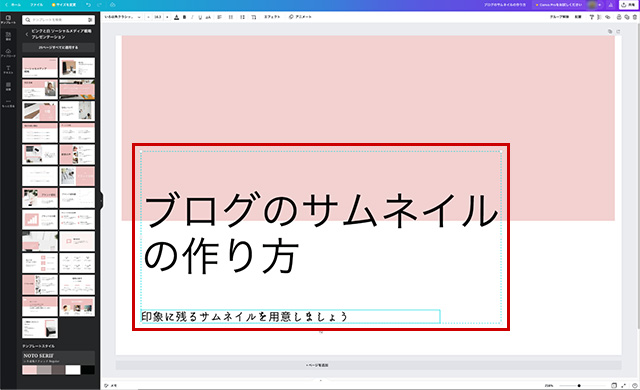Click the duplicate element icon near the trash
Image resolution: width=640 pixels, height=390 pixels.
coord(627,17)
